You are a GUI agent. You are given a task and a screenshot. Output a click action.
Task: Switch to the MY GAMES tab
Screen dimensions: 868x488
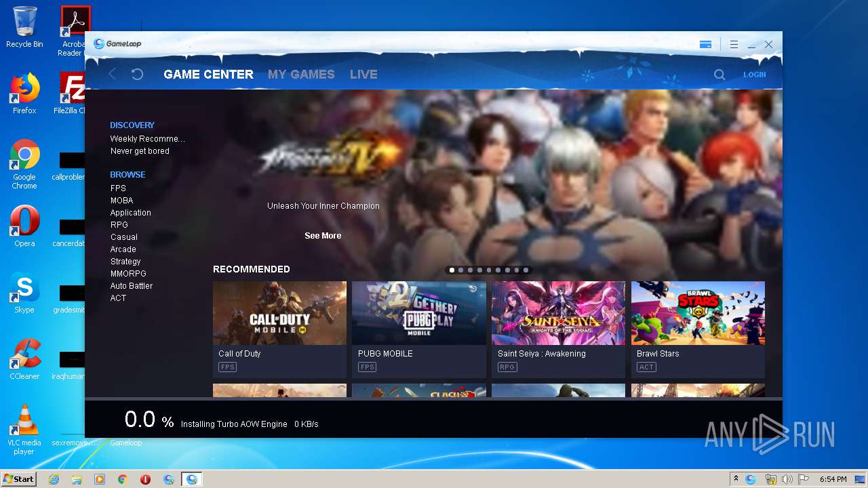click(301, 75)
